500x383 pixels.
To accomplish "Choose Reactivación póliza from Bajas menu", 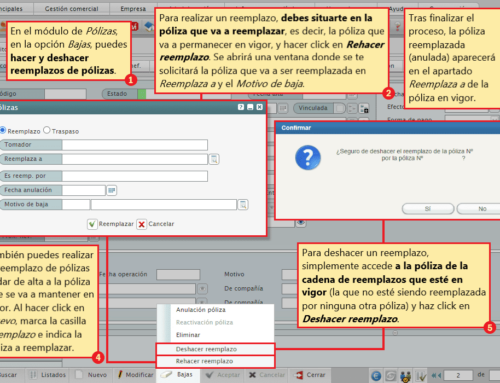I will click(204, 322).
